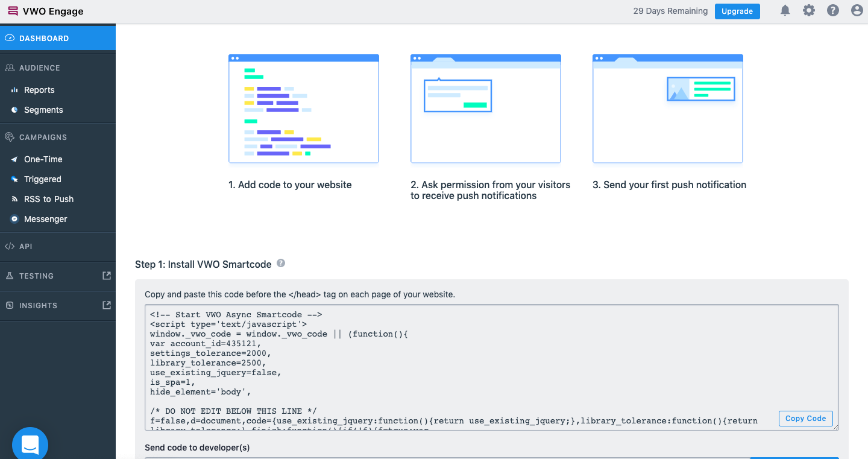The image size is (868, 459).
Task: Open the user account profile icon
Action: (857, 10)
